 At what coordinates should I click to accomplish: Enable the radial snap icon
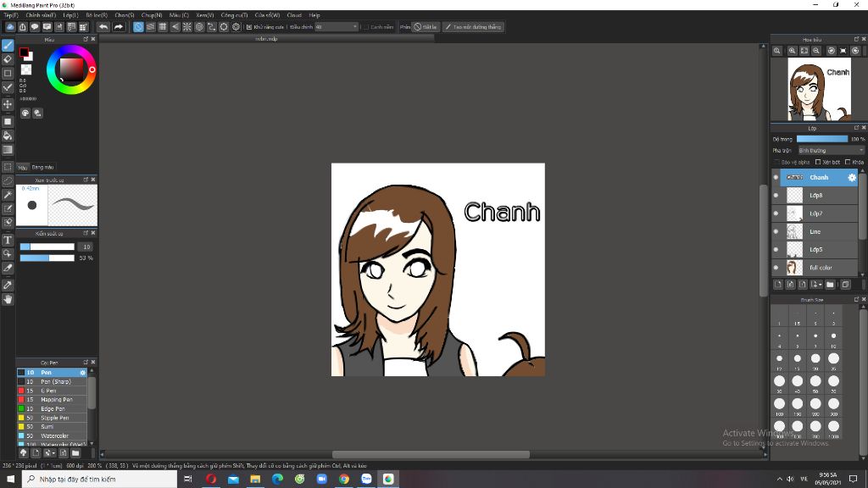pyautogui.click(x=187, y=26)
